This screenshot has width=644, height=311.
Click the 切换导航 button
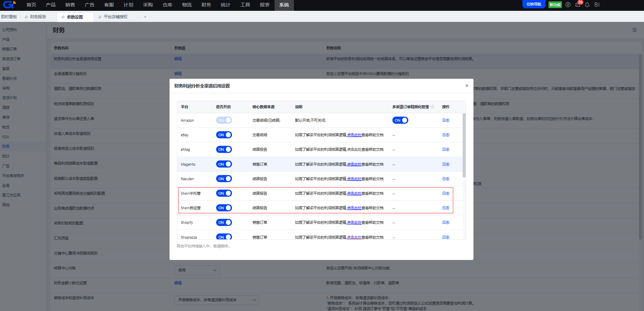click(534, 4)
